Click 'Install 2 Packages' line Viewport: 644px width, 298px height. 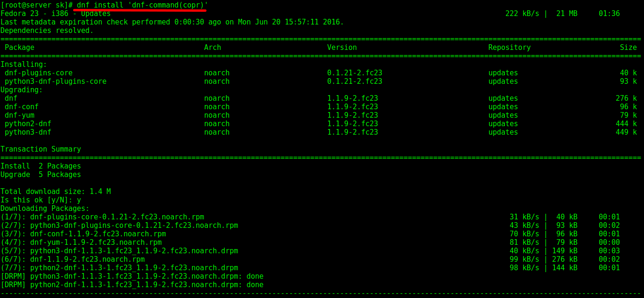41,166
